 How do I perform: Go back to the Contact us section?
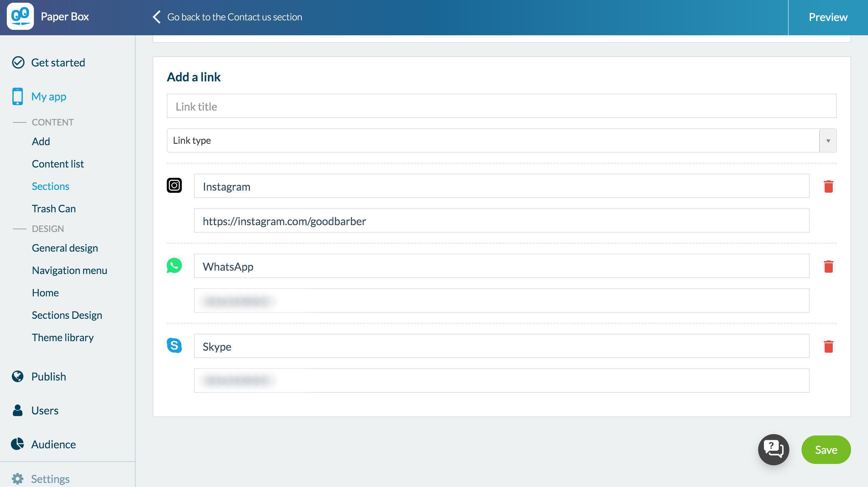tap(234, 17)
